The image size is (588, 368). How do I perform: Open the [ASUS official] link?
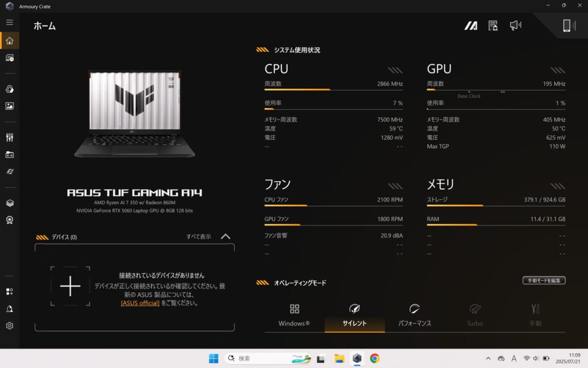140,303
